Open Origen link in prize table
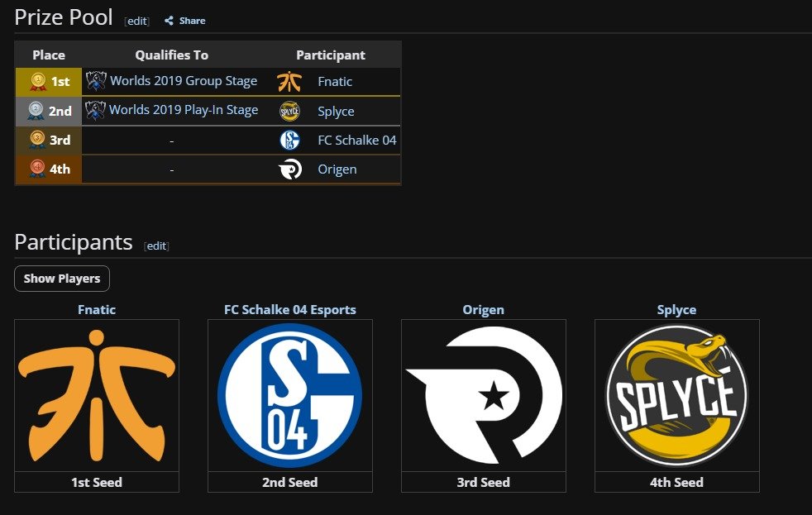 [x=337, y=169]
